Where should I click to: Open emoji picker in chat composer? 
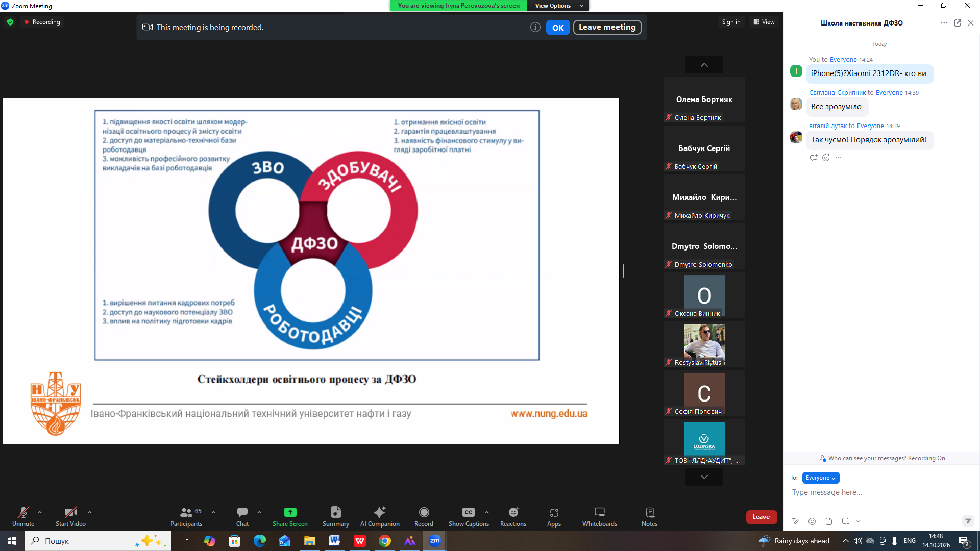pyautogui.click(x=812, y=521)
